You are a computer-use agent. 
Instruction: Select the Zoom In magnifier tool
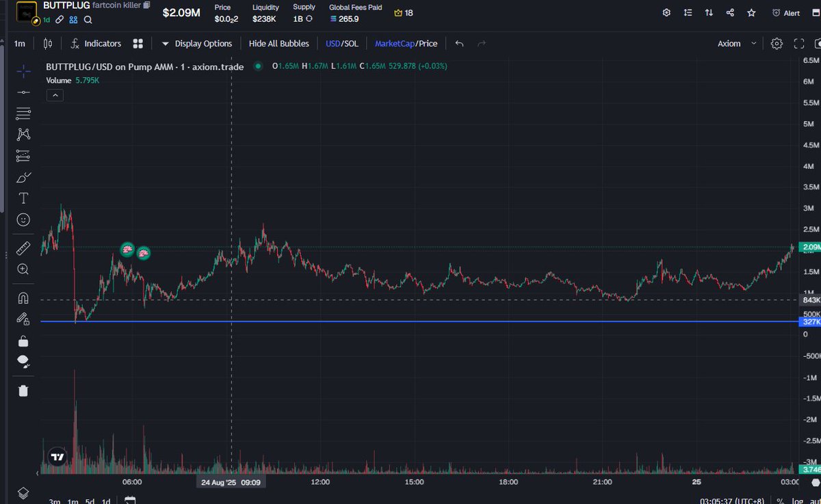(x=23, y=269)
